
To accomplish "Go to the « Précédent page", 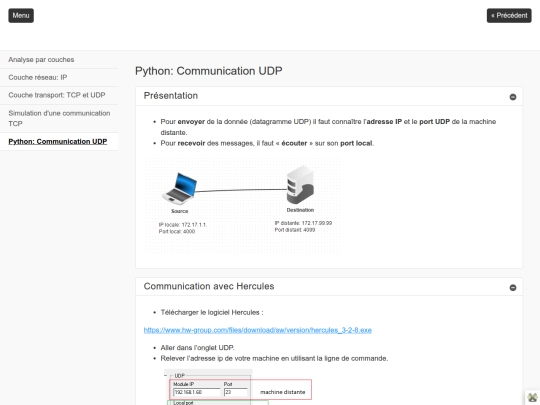I will coord(509,15).
